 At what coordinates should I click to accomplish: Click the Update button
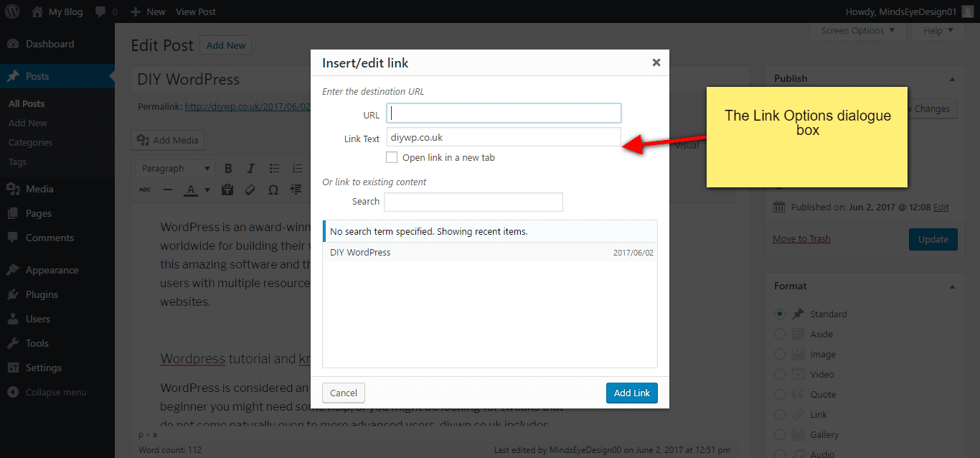tap(933, 239)
